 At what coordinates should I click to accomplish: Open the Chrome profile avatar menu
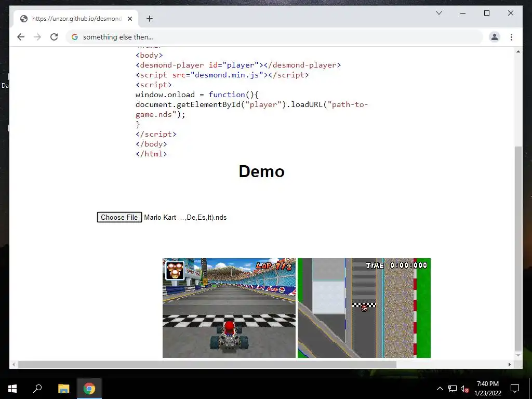click(x=495, y=37)
